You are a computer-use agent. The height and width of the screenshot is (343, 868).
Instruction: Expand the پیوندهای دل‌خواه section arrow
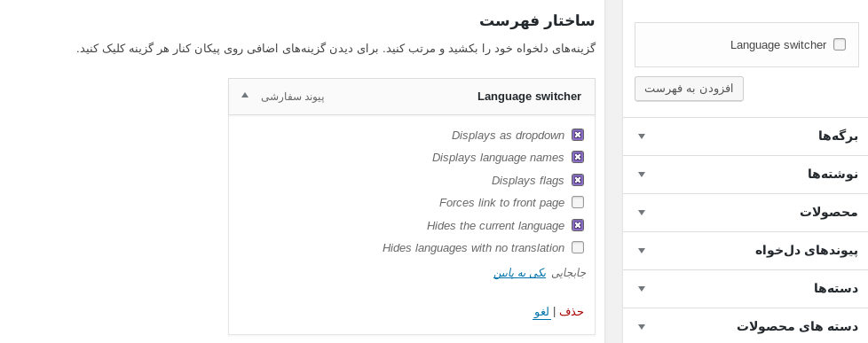click(x=642, y=251)
